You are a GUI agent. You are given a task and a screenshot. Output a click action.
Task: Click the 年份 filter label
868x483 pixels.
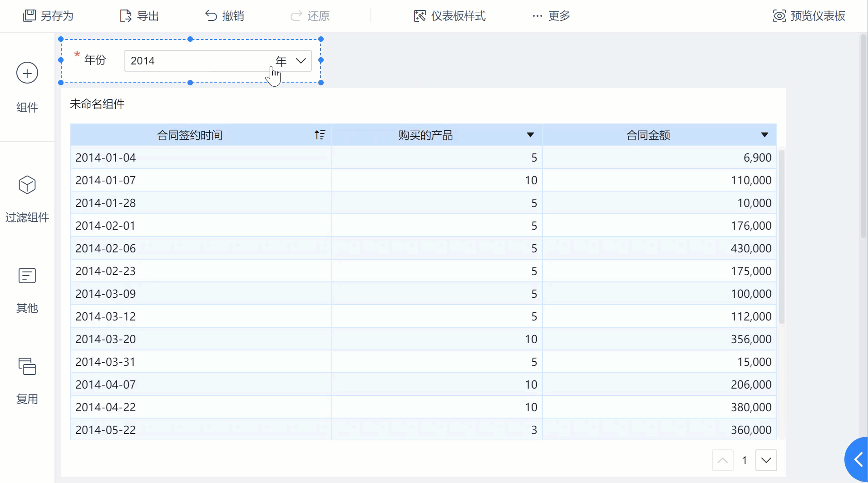tap(95, 60)
